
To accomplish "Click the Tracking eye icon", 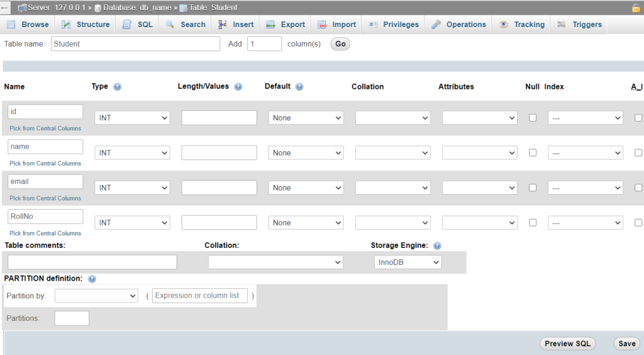I will point(503,25).
